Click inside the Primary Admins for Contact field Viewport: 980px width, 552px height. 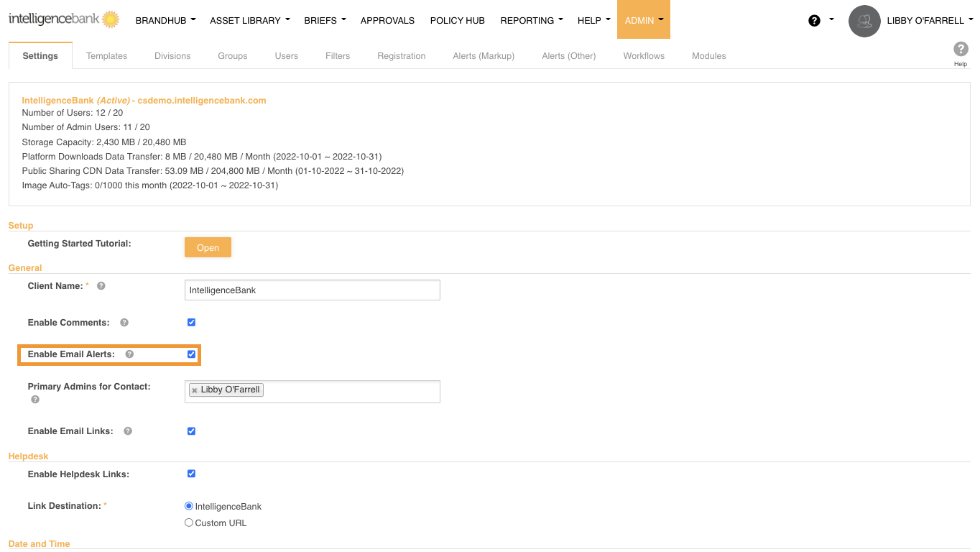pos(313,392)
